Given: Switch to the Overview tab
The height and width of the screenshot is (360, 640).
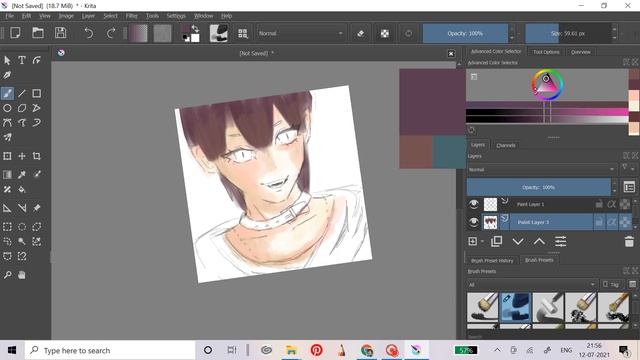Looking at the screenshot, I should point(580,52).
